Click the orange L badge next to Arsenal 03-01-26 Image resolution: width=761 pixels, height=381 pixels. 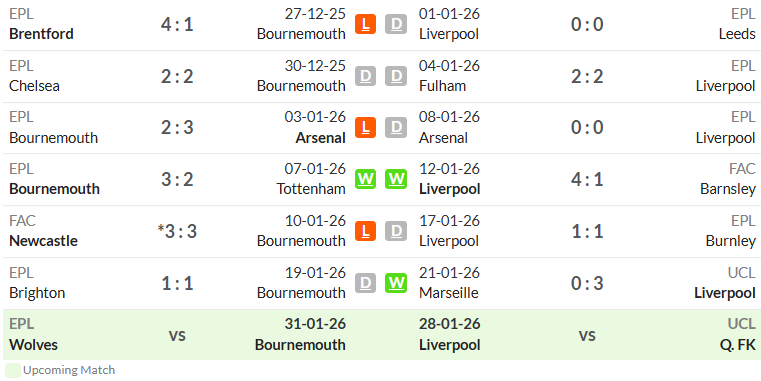coord(365,128)
